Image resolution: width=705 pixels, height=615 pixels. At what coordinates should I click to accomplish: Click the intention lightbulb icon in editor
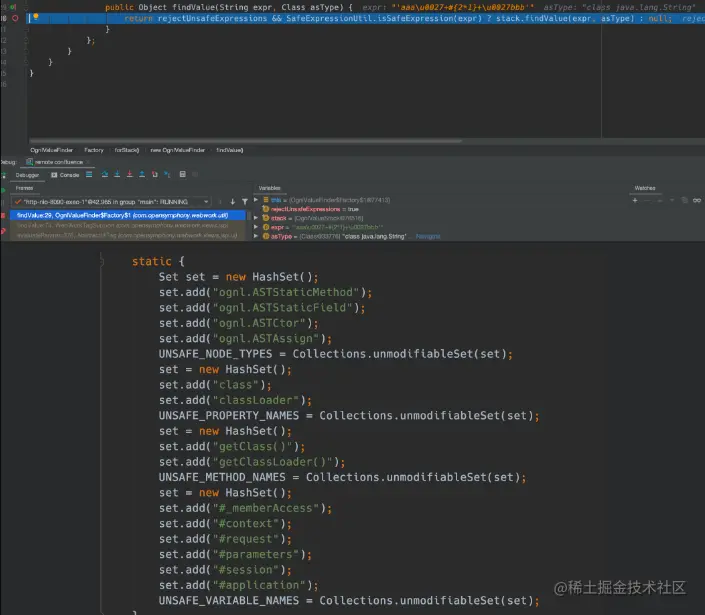[36, 17]
